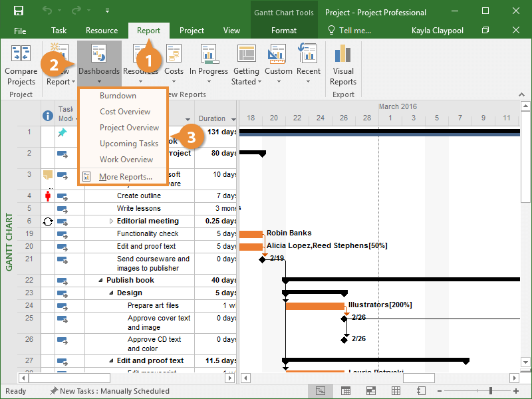Screen dimensions: 532x399
Task: Select the Write lessons task row
Action: point(139,209)
